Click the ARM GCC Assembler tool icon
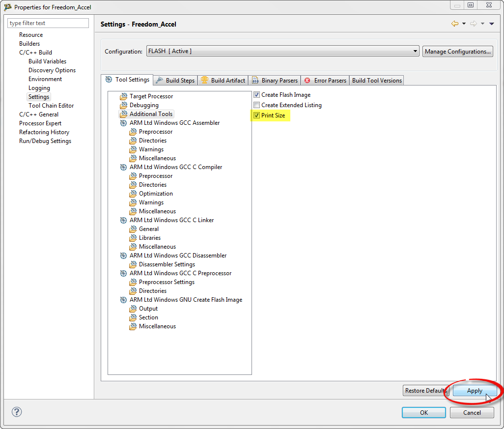 123,123
